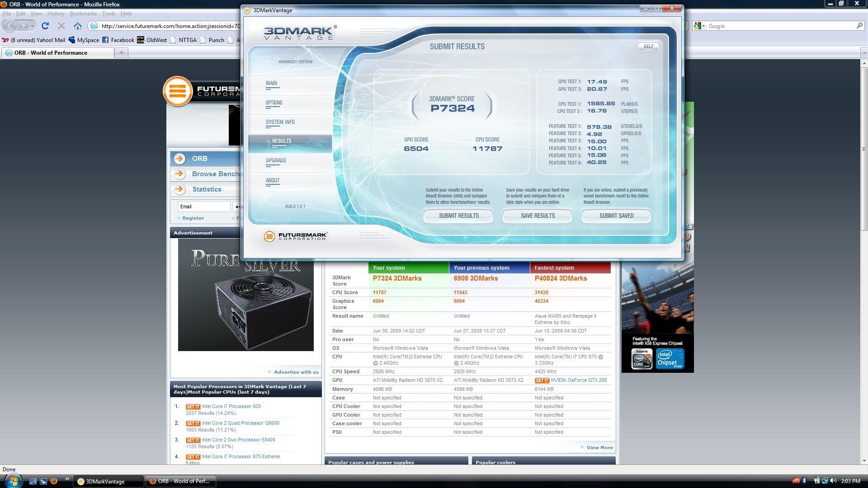
Task: Open ABOUT section in 3DMark Vantage
Action: (272, 181)
